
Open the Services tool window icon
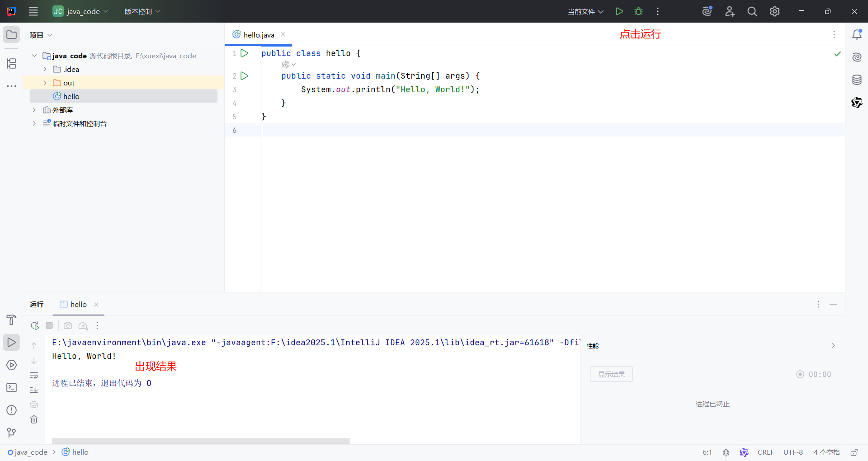tap(11, 365)
